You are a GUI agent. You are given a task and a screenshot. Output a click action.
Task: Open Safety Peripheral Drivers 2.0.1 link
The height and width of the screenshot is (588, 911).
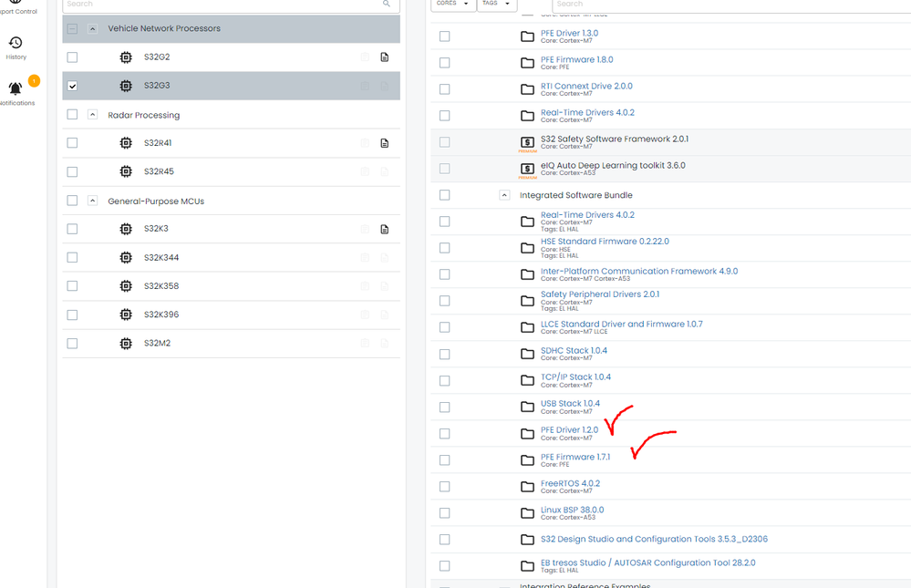600,294
